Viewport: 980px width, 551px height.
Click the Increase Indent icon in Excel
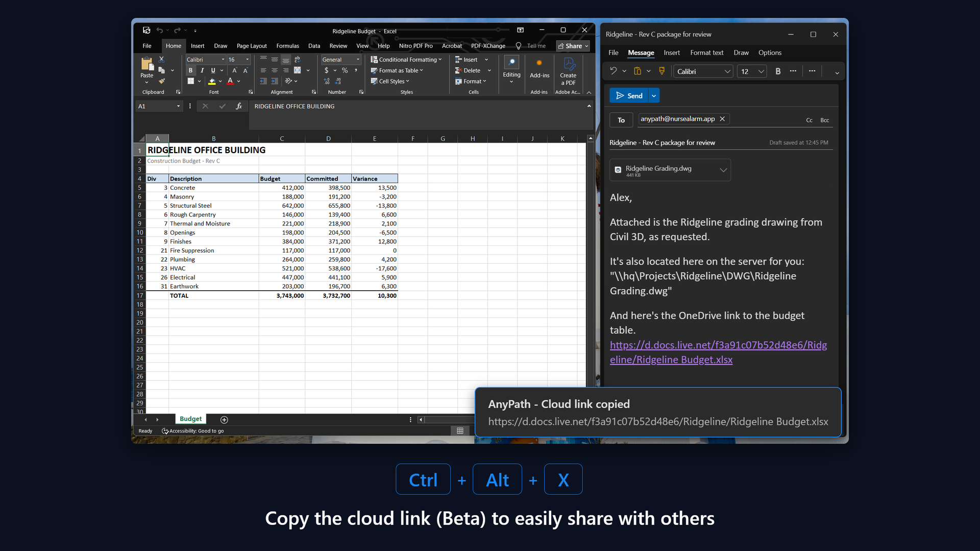click(x=275, y=81)
